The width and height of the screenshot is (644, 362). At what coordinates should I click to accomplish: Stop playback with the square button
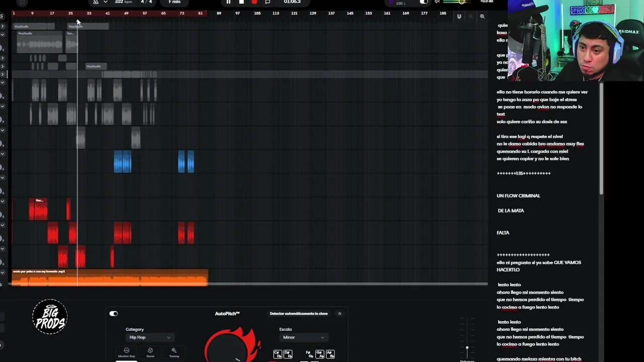coord(242,2)
